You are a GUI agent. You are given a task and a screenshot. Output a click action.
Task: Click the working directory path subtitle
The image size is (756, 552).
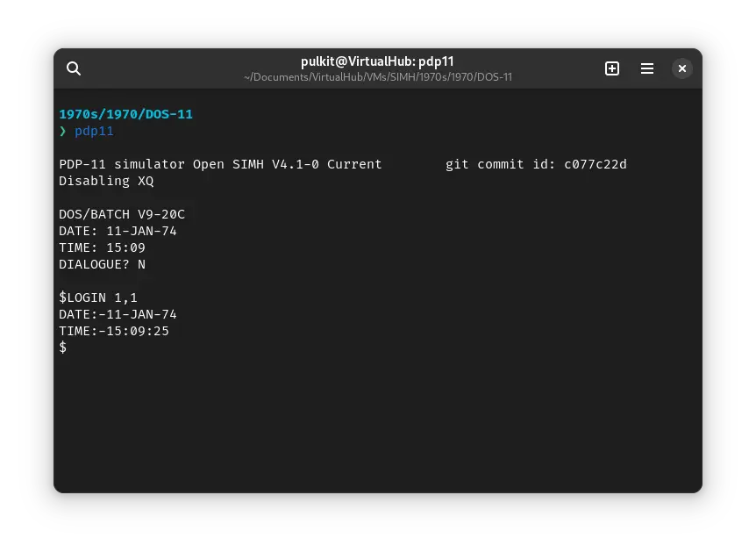[x=377, y=77]
